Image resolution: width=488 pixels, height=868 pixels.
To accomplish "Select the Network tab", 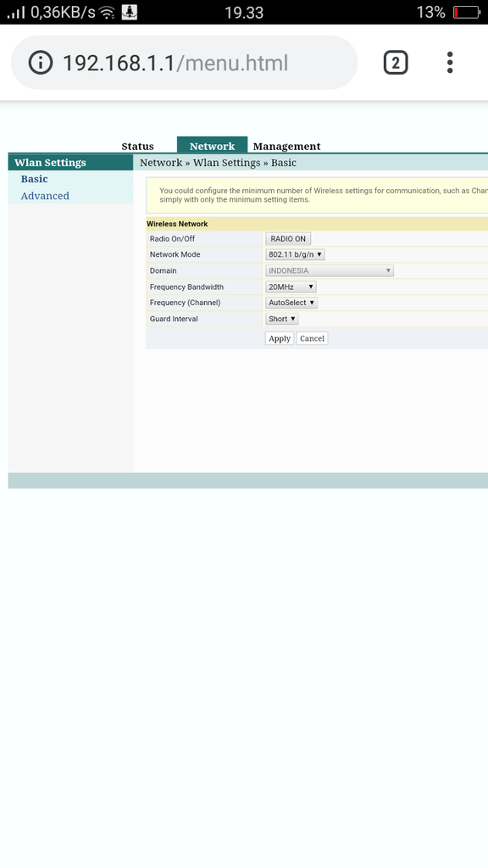I will [x=213, y=145].
